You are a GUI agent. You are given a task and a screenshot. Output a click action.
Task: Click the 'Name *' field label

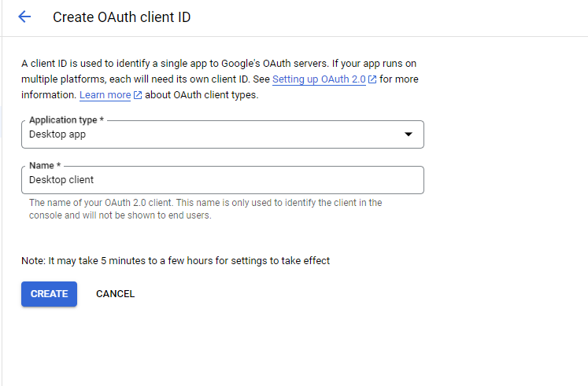click(x=45, y=165)
